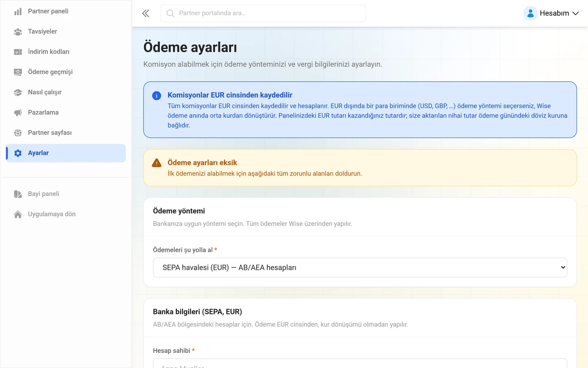Click the Pazarlama megaphone icon
Screen dimensions: 588x368
pyautogui.click(x=18, y=112)
